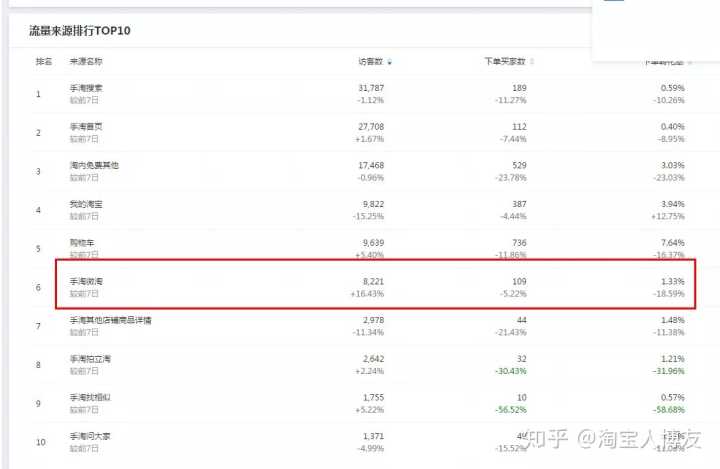Select the 手淘拍立淘 source name
The image size is (720, 469).
coord(90,359)
